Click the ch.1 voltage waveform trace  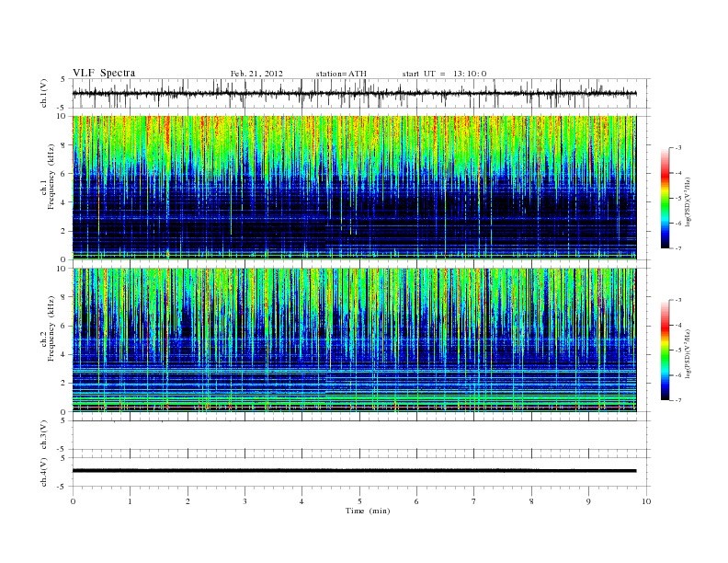(354, 93)
